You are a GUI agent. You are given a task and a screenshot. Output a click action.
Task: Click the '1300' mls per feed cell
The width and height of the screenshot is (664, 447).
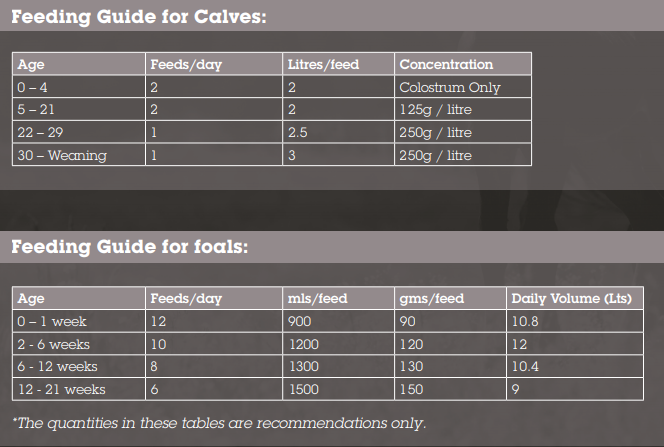(x=338, y=366)
